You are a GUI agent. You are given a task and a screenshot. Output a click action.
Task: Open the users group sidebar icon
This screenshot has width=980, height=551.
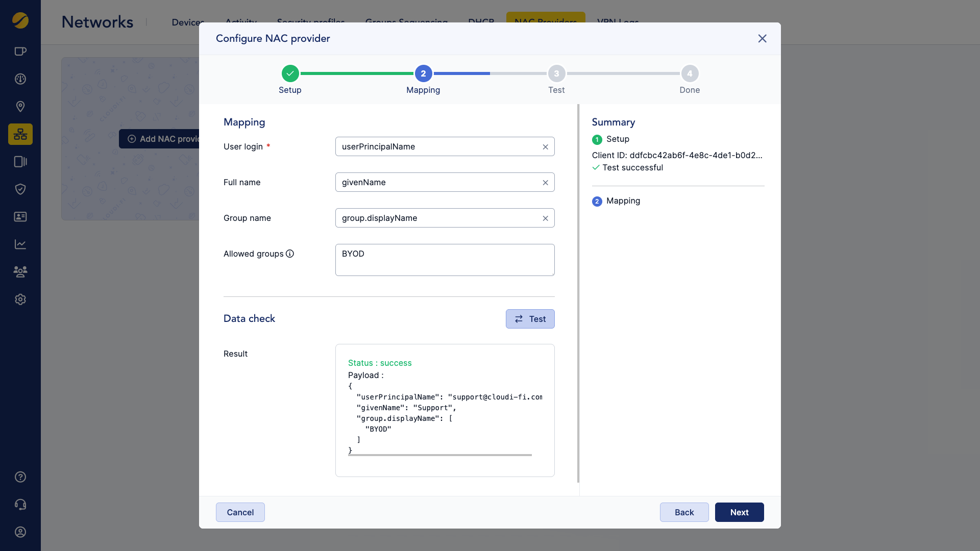pos(20,271)
